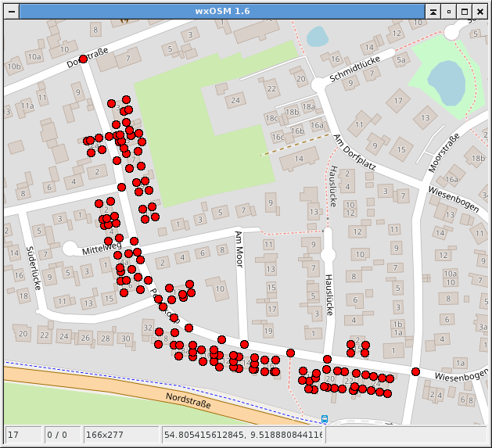This screenshot has width=492, height=448.
Task: Click the zoom level 17 status field
Action: point(23,434)
